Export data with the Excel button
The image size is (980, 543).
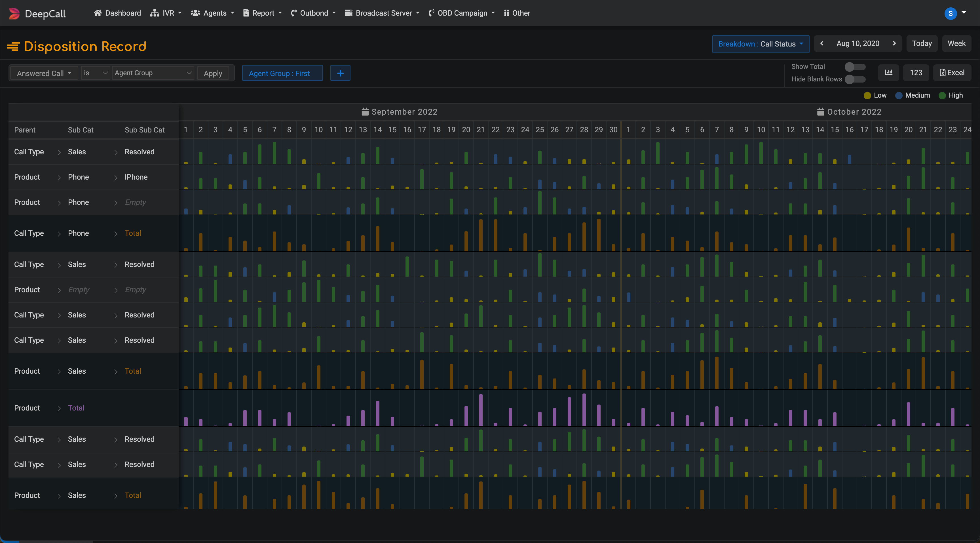[x=952, y=73]
